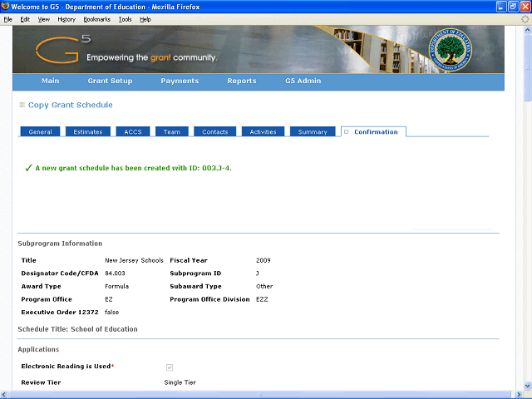Switch to the General tab

click(x=41, y=131)
